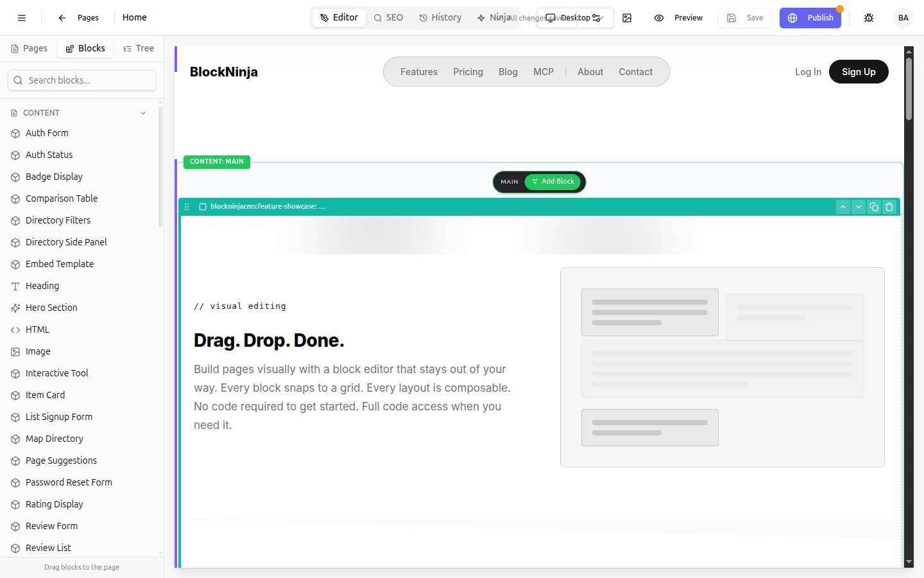Open the Blocks sidebar tab
The height and width of the screenshot is (578, 924).
point(85,49)
